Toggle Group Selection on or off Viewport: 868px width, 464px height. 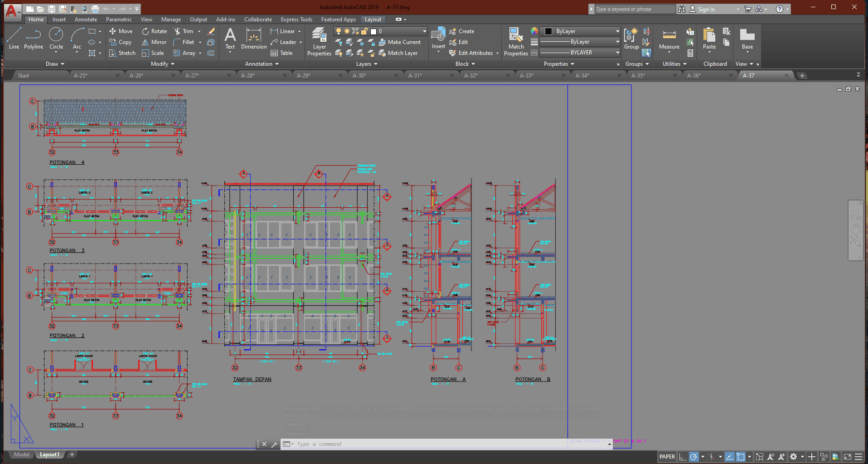tap(646, 53)
